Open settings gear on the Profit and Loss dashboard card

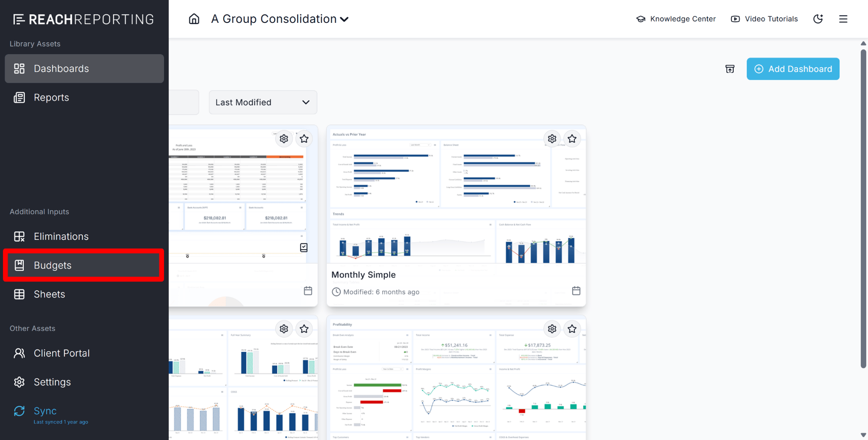click(x=284, y=139)
